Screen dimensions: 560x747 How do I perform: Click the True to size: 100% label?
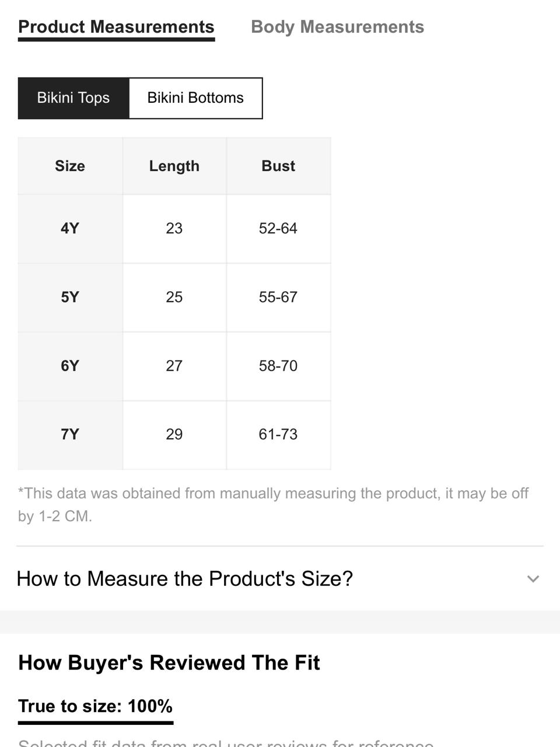96,706
